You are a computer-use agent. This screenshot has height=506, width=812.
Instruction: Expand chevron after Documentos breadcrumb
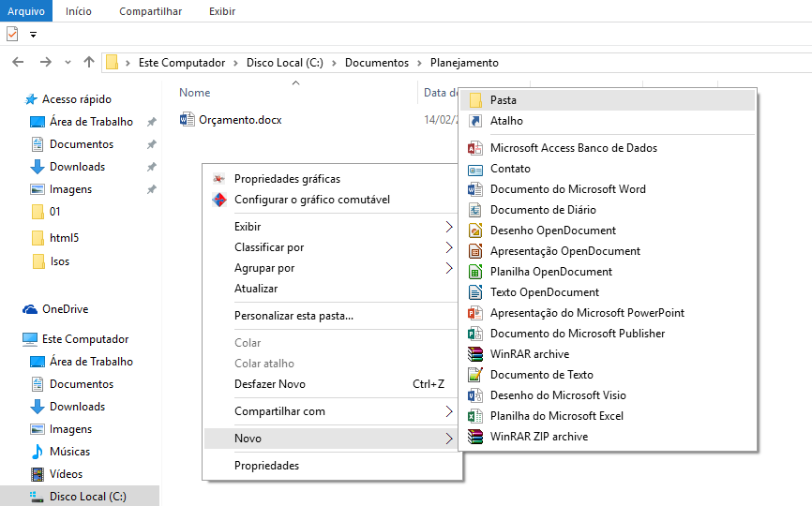point(419,63)
